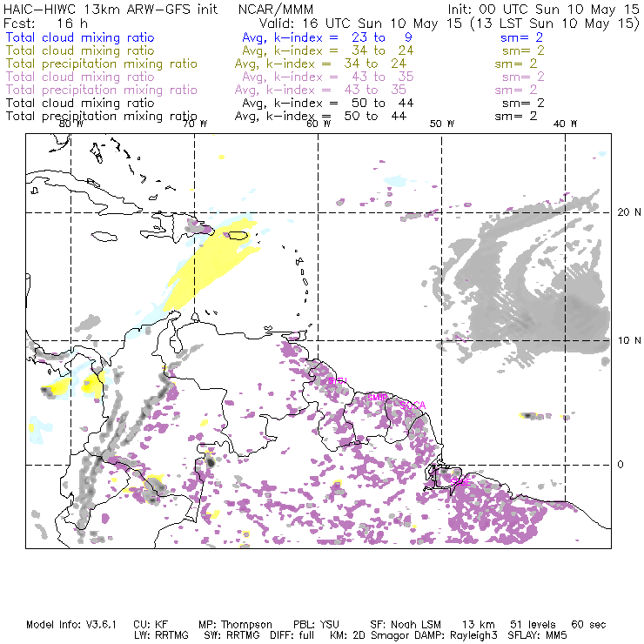Click the '50 W' longitude label
This screenshot has width=644, height=644.
pos(442,124)
